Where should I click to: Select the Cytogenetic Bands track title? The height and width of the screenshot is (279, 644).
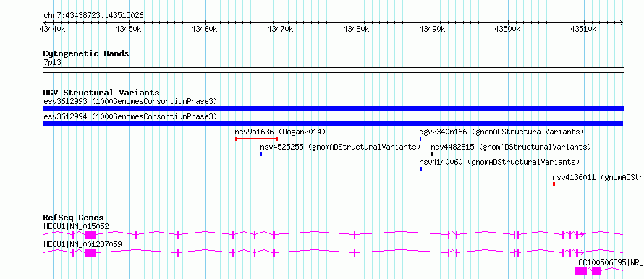(x=86, y=53)
